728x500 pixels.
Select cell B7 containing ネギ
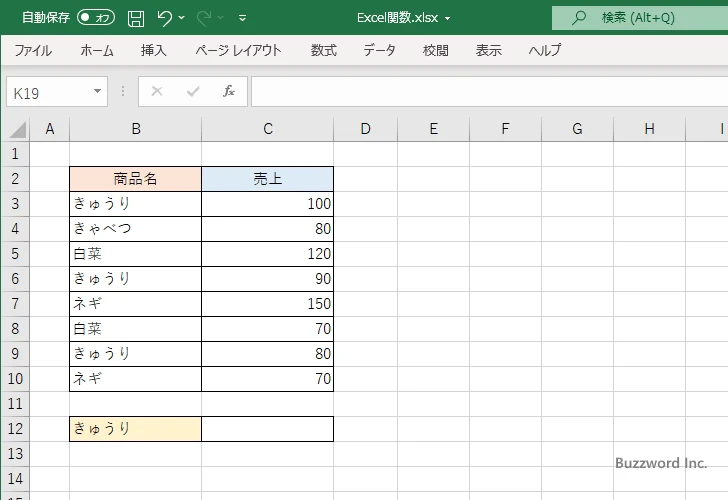tap(136, 304)
